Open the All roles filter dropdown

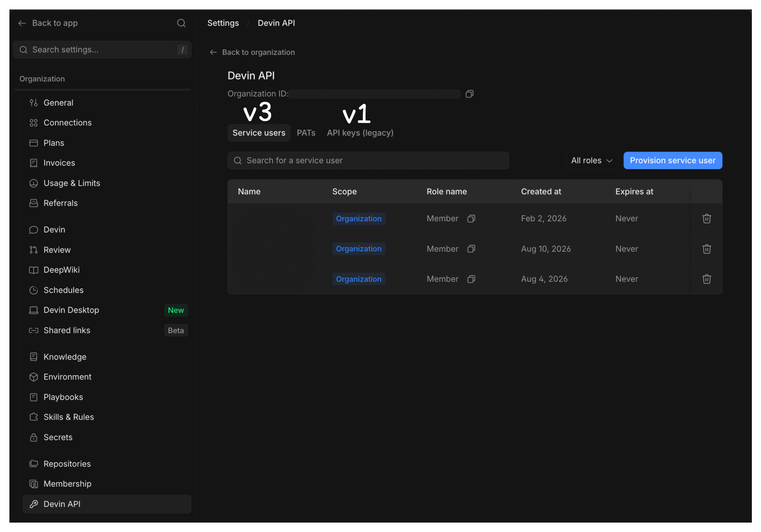591,161
